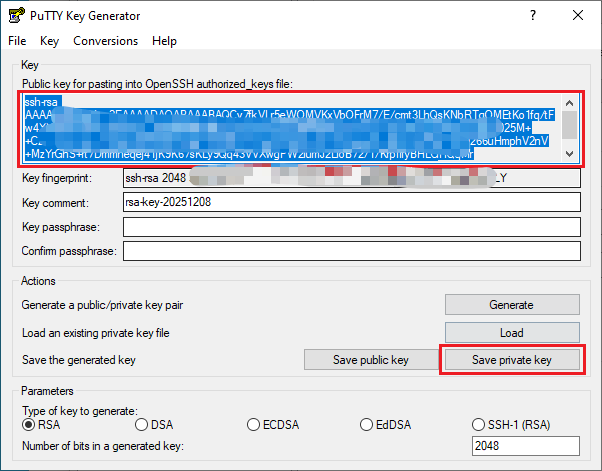This screenshot has width=602, height=471.
Task: Click Save private key button
Action: (512, 360)
